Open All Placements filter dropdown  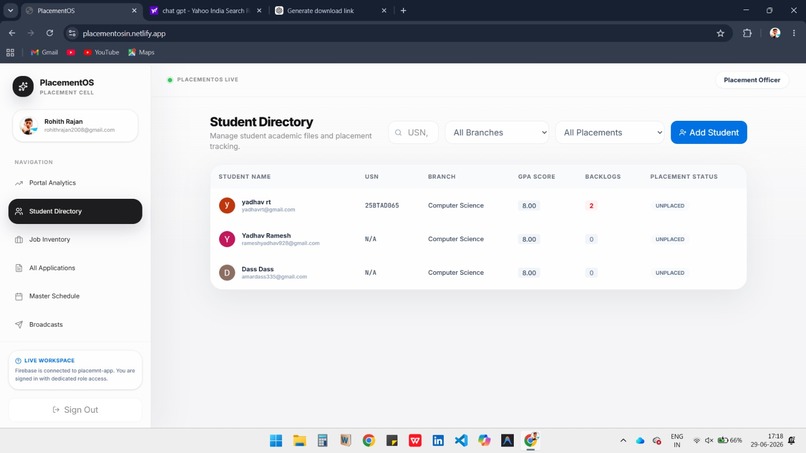coord(610,132)
